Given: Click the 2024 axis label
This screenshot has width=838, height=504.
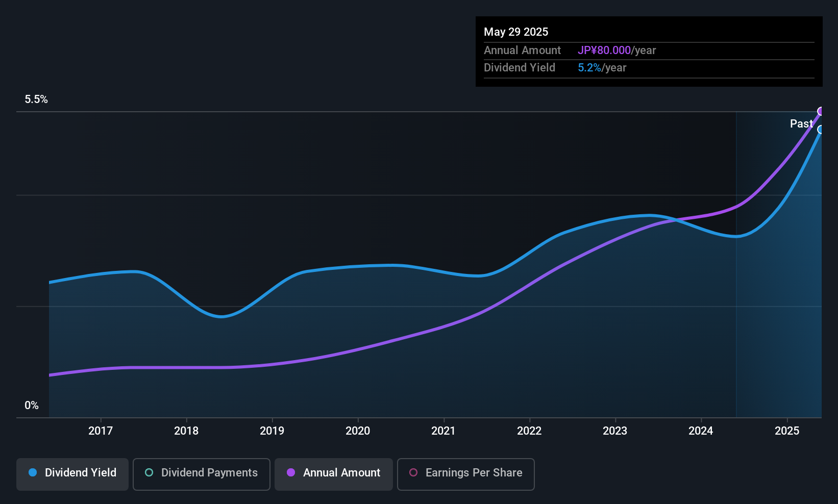Looking at the screenshot, I should pos(701,431).
